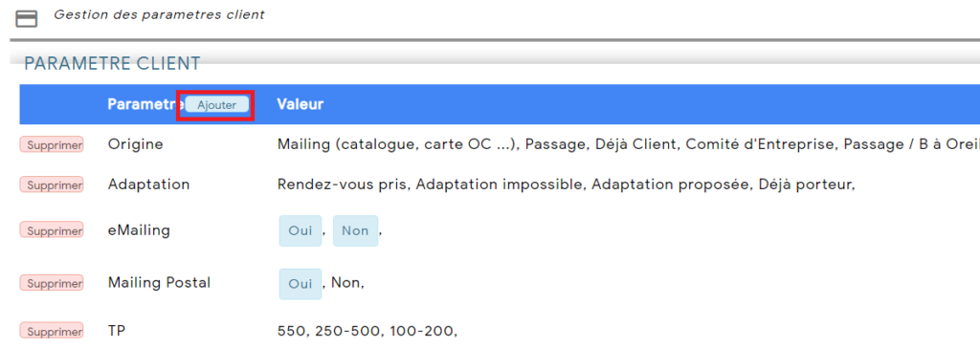
Task: Click the Ajouter button in the header
Action: point(217,105)
